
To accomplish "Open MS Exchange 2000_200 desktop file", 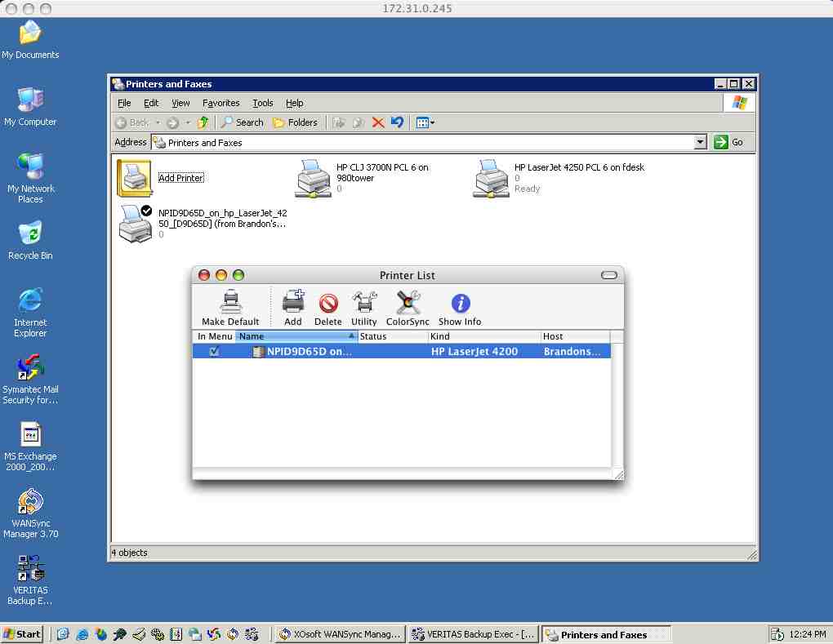I will pos(30,447).
